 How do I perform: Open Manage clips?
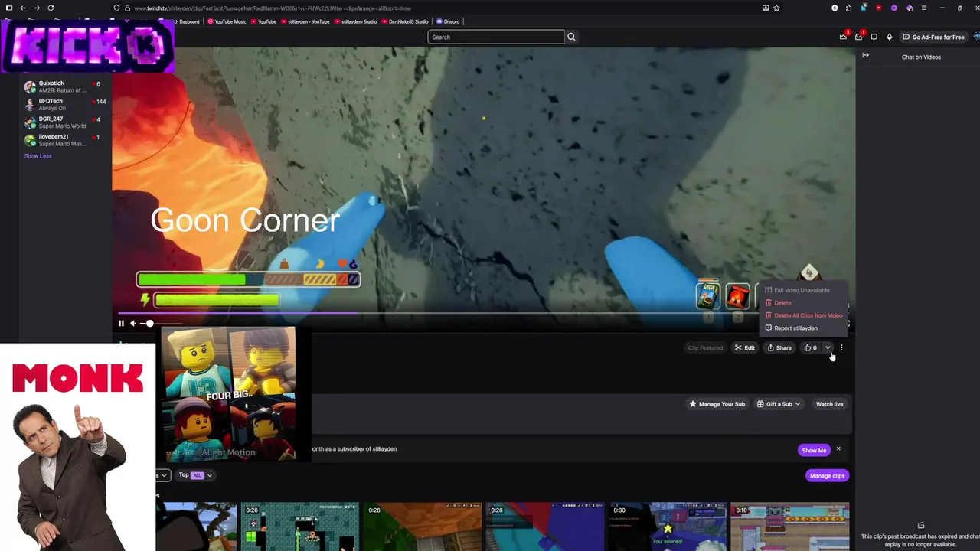point(828,476)
